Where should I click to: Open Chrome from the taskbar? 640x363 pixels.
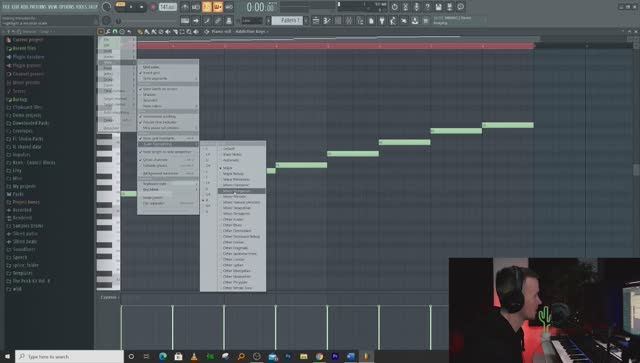pos(319,356)
